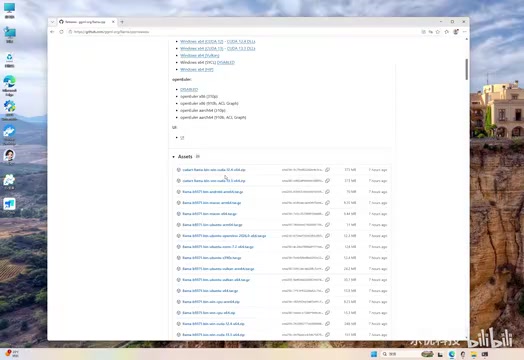Click package icon beside android-arm64 asset

(179, 192)
